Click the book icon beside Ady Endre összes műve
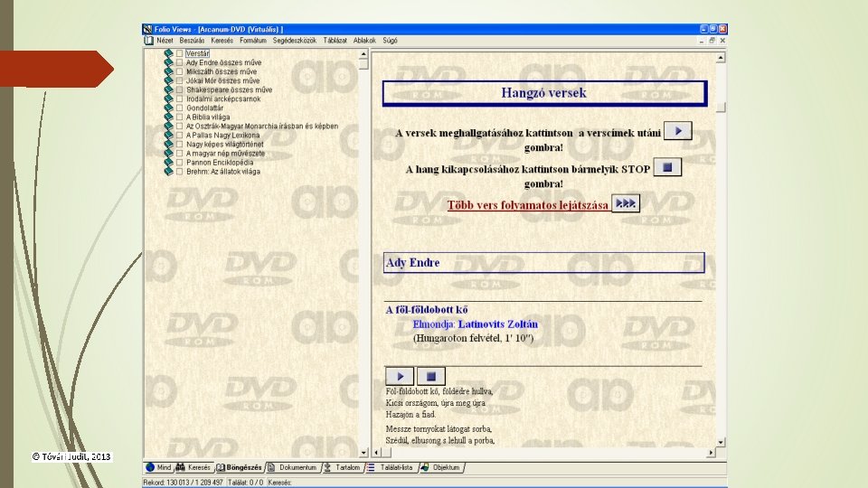868x488 pixels. tap(169, 62)
